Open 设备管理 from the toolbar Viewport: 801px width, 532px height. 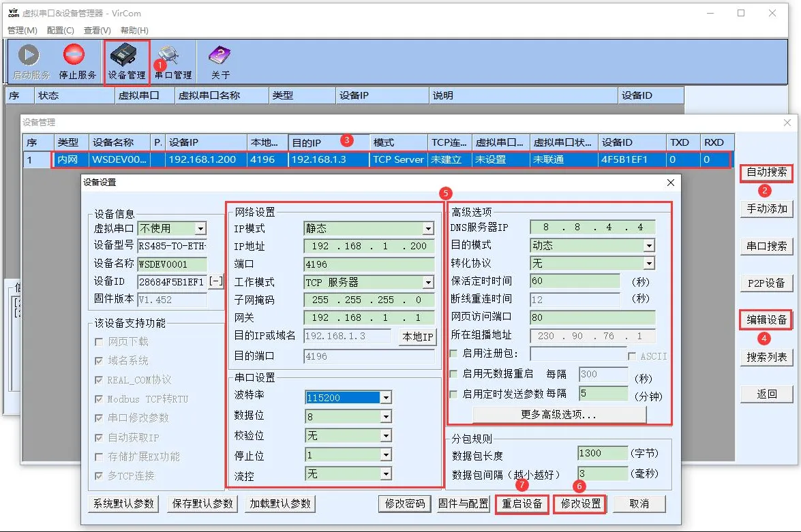point(125,61)
